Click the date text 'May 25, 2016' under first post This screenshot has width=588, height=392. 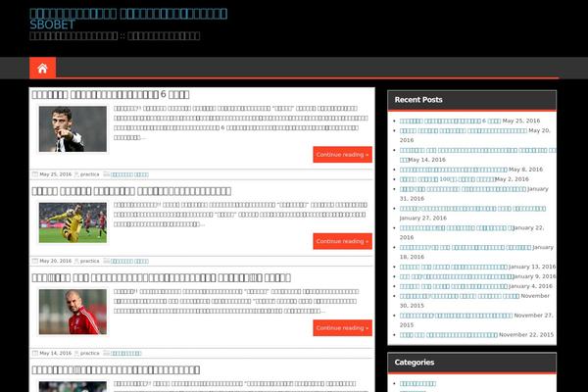pos(56,174)
